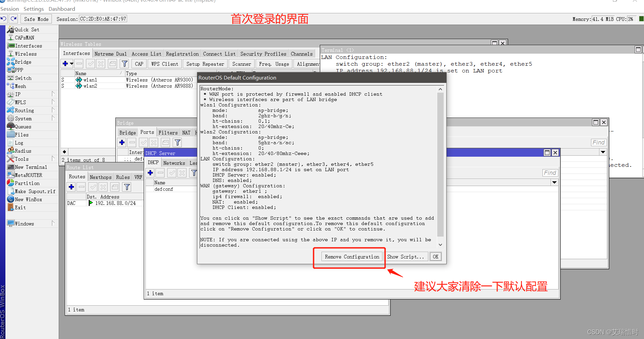Open dropdown arrow below Find in Bridge window

tap(603, 152)
